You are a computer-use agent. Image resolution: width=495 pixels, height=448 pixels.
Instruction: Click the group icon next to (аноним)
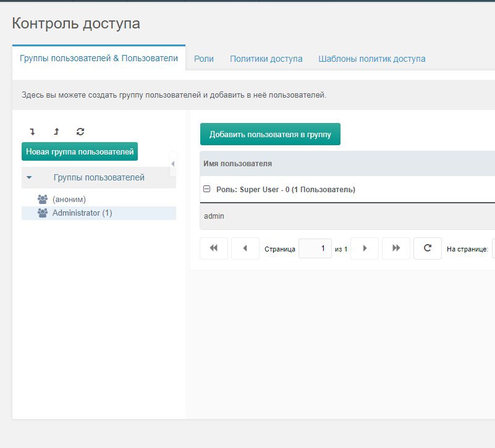43,199
